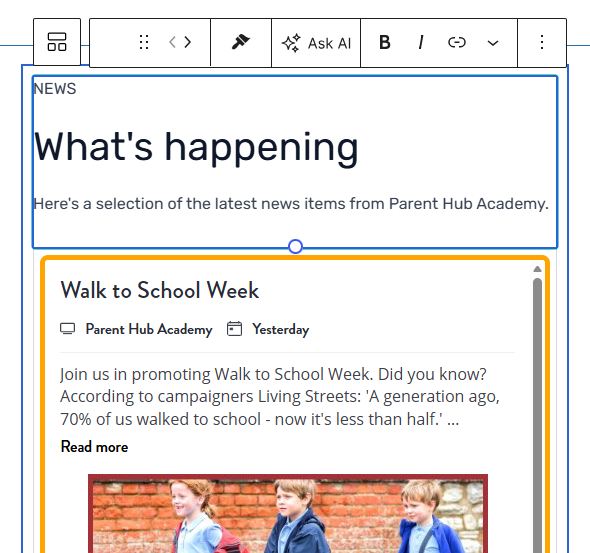The image size is (590, 553).
Task: Select the parent block layout icon
Action: pos(57,42)
